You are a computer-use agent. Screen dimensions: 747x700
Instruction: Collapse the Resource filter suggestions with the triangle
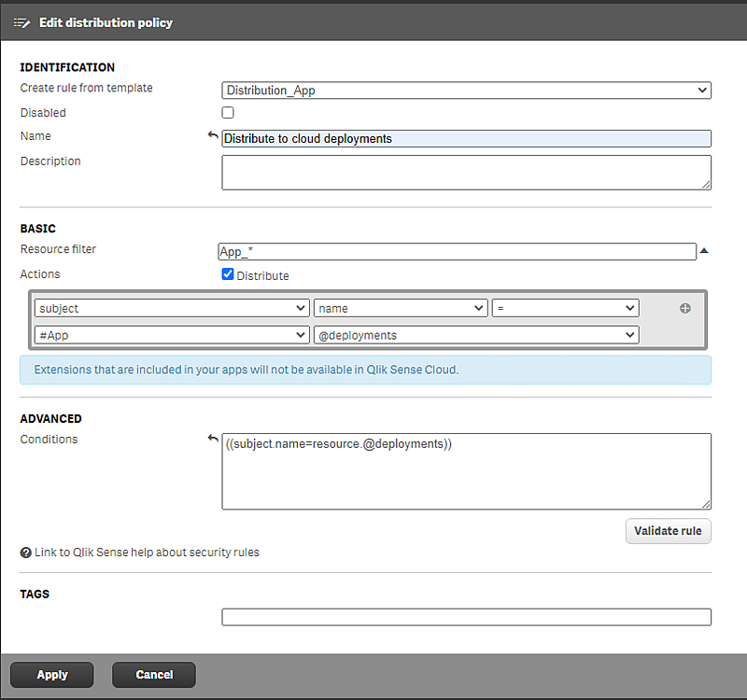pos(704,250)
